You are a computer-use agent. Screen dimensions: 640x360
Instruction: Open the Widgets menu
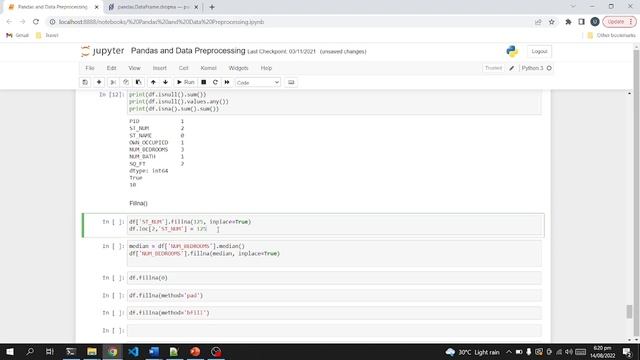[238, 68]
